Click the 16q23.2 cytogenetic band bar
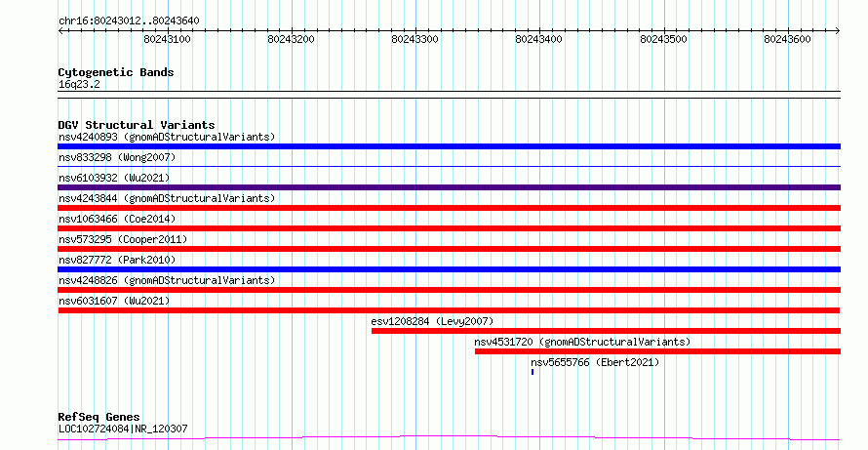 pos(449,95)
